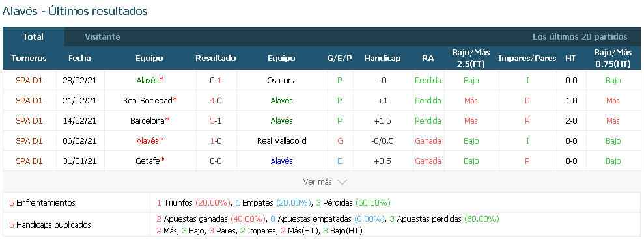The width and height of the screenshot is (644, 240).
Task: Open the 0-1 result against Osasuna
Action: [216, 81]
